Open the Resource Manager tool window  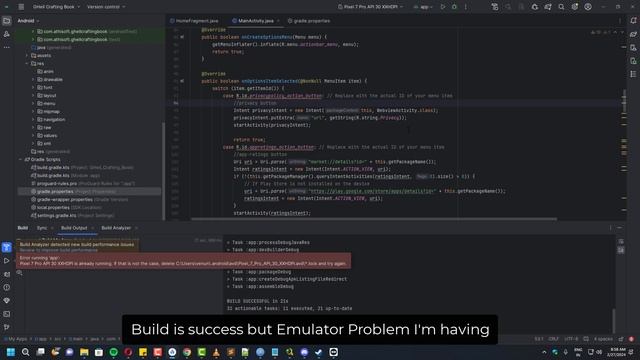point(7,34)
